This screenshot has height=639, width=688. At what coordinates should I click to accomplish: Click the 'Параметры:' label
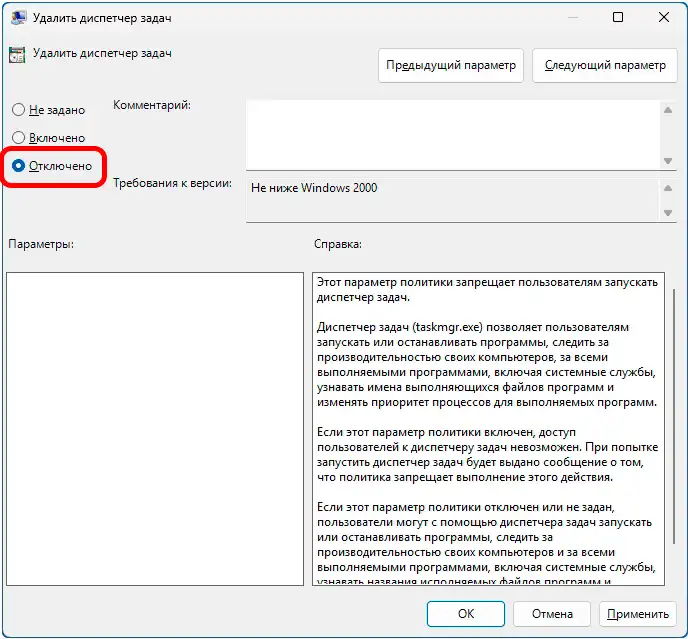(x=41, y=244)
